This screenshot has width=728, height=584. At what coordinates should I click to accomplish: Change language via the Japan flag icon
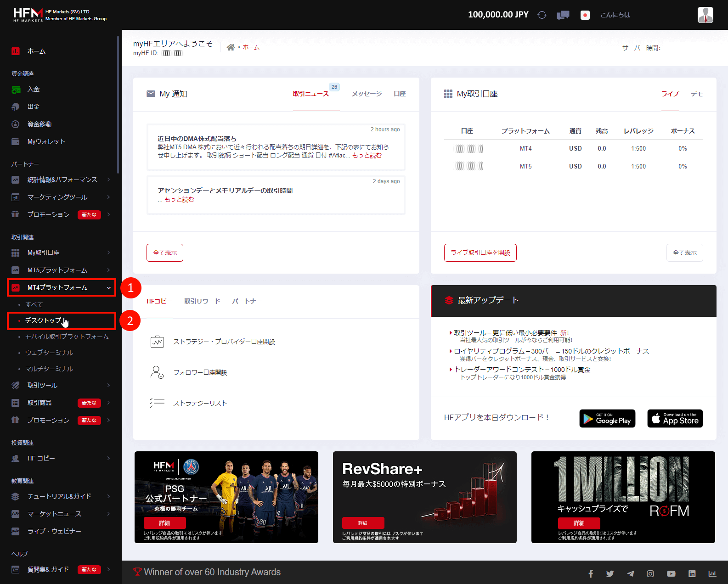pyautogui.click(x=585, y=15)
